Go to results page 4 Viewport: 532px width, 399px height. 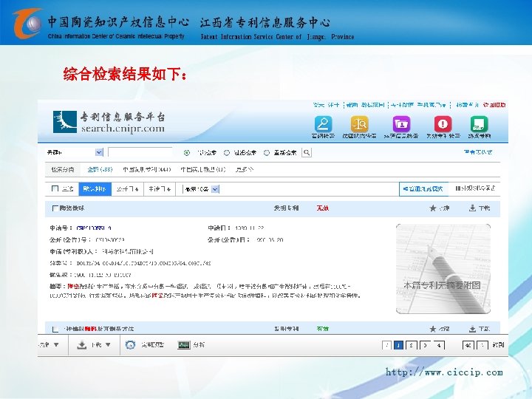439,345
